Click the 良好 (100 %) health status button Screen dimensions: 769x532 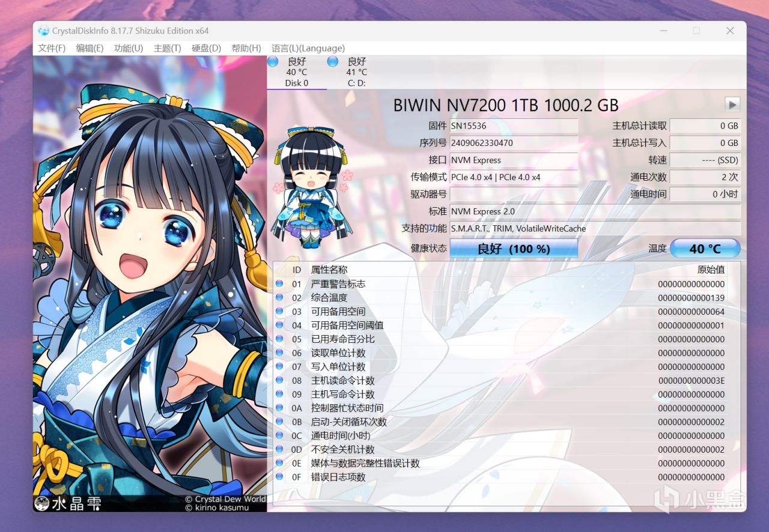514,249
